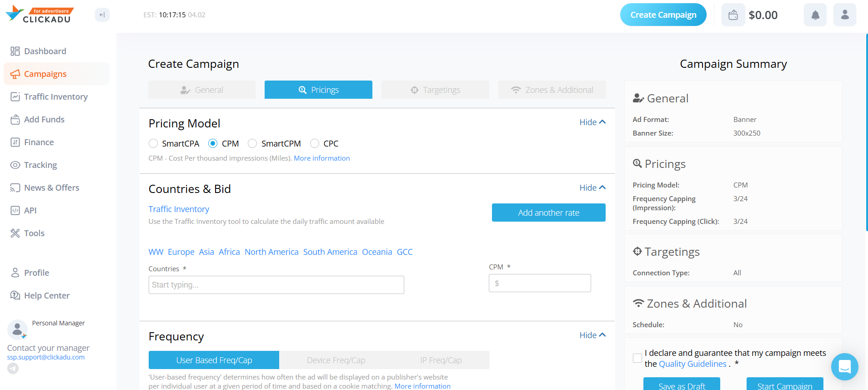The height and width of the screenshot is (390, 868).
Task: Select Asia region shortcut
Action: 206,252
